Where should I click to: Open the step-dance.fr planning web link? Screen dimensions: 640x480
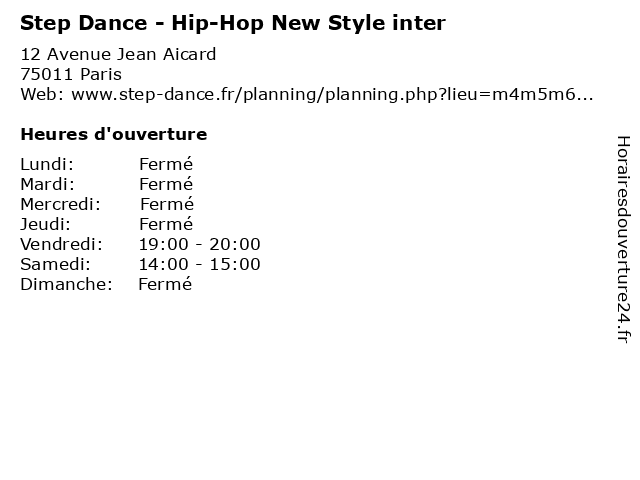coord(332,95)
